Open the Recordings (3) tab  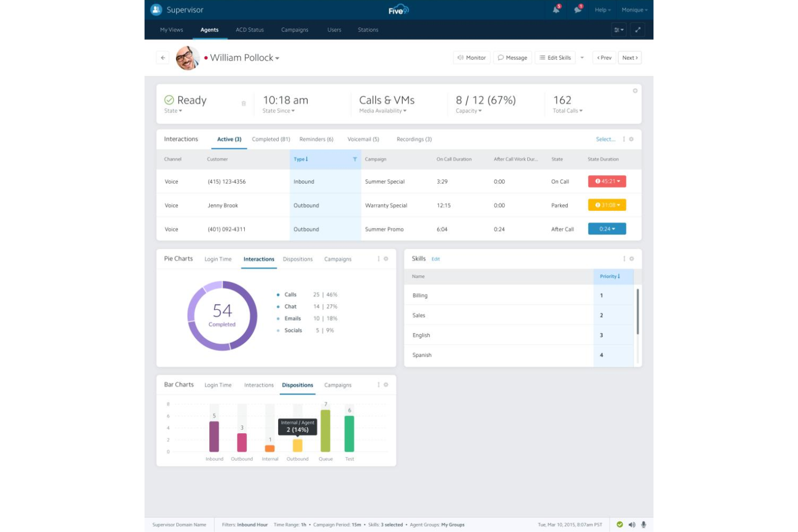[414, 140]
